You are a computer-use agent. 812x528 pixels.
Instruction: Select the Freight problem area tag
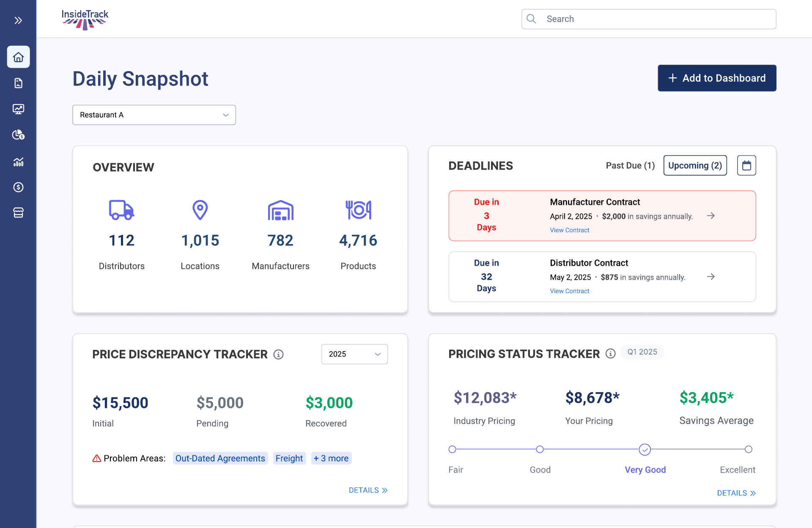click(x=289, y=458)
